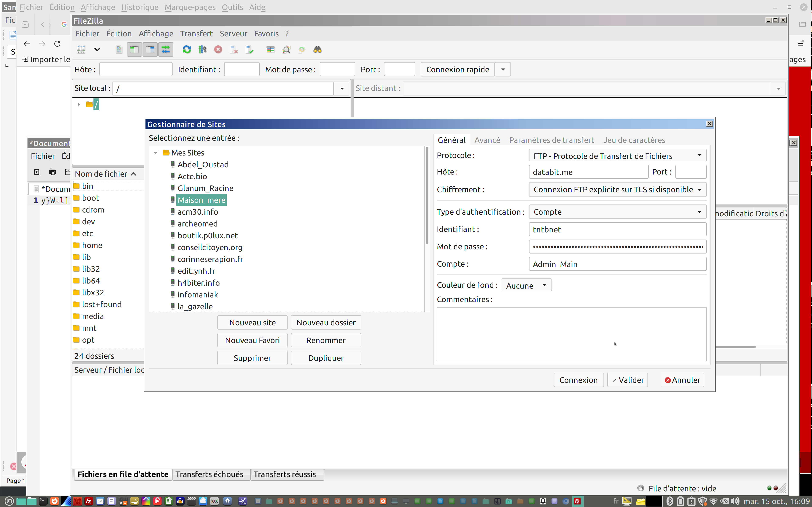812x507 pixels.
Task: Open the Couleur de fond color selector
Action: click(526, 285)
